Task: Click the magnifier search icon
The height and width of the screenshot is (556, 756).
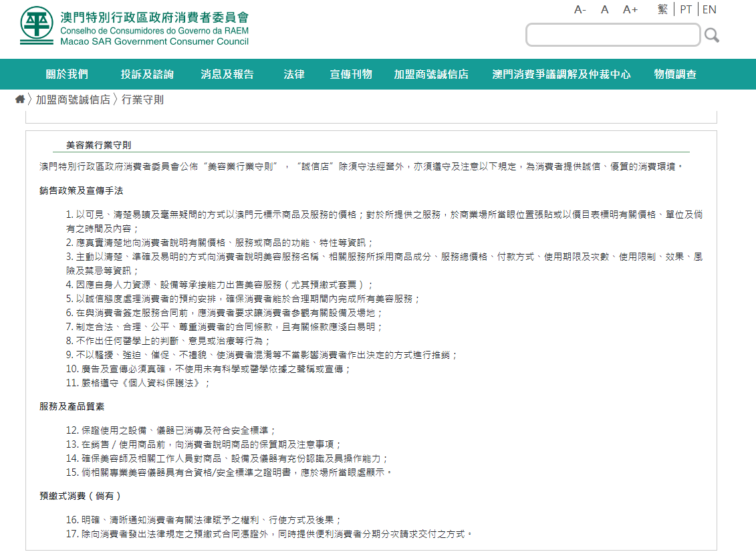Action: [711, 35]
